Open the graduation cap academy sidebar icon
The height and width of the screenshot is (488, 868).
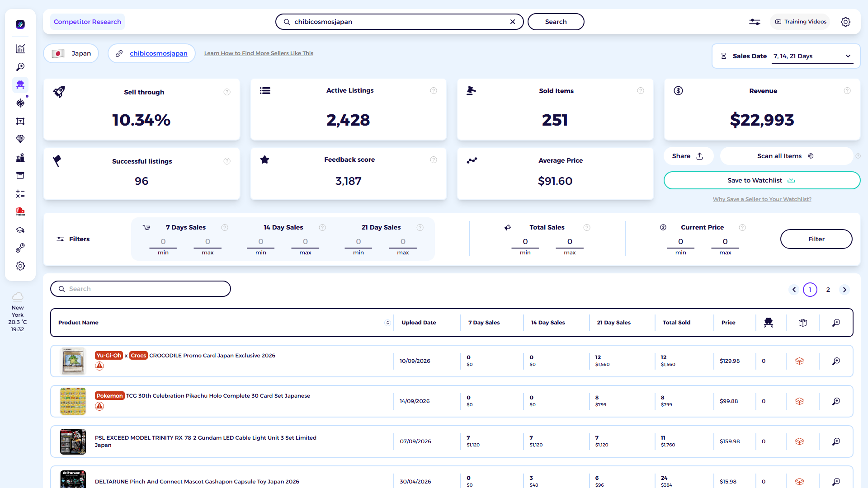click(x=20, y=230)
